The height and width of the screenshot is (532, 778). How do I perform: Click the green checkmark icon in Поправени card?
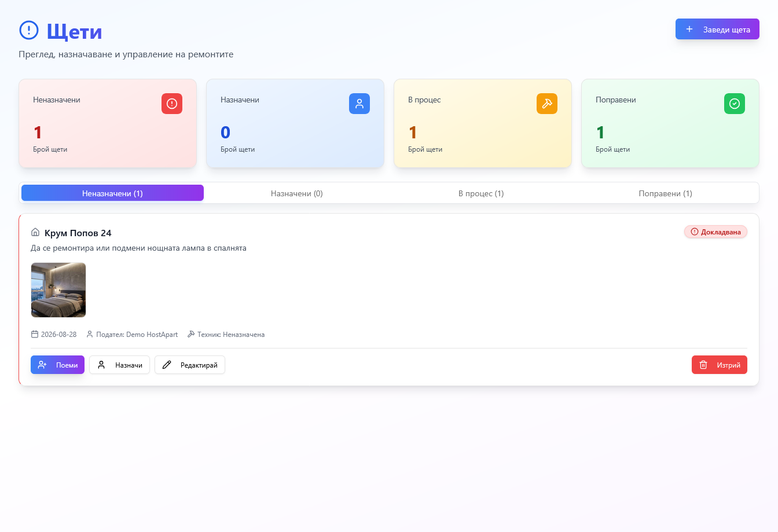pos(735,104)
